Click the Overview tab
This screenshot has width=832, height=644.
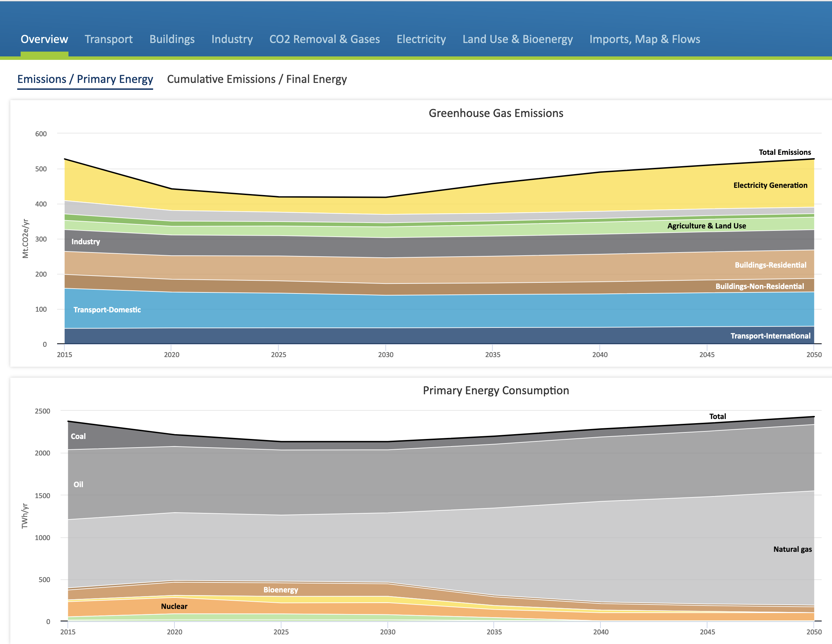point(44,39)
